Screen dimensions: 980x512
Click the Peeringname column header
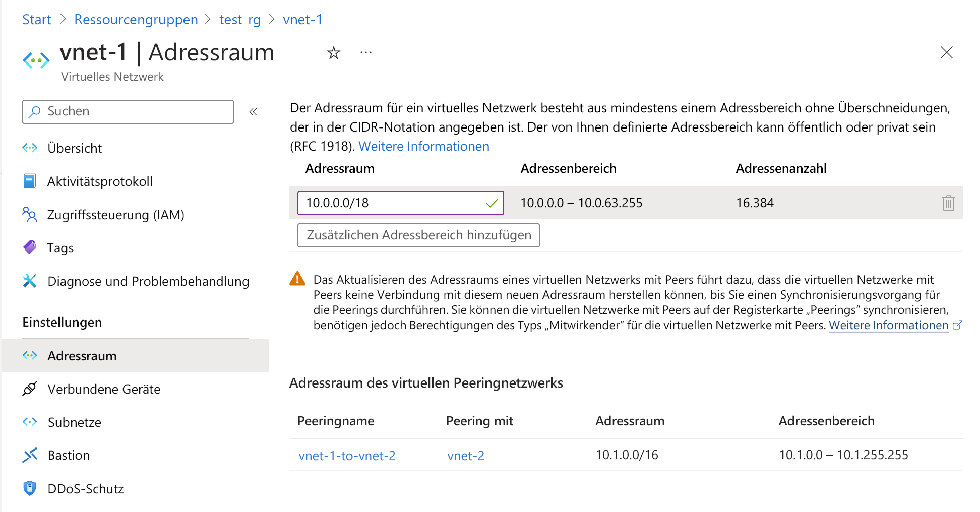pyautogui.click(x=336, y=421)
